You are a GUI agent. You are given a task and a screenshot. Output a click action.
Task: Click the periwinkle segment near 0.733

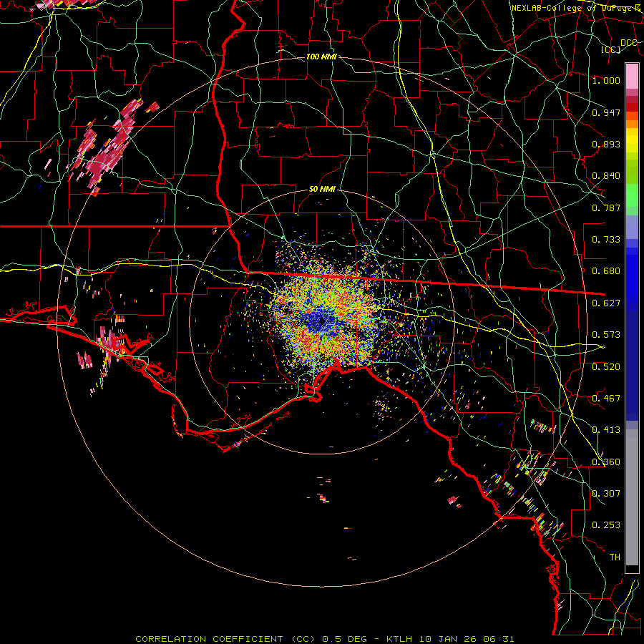tap(632, 227)
